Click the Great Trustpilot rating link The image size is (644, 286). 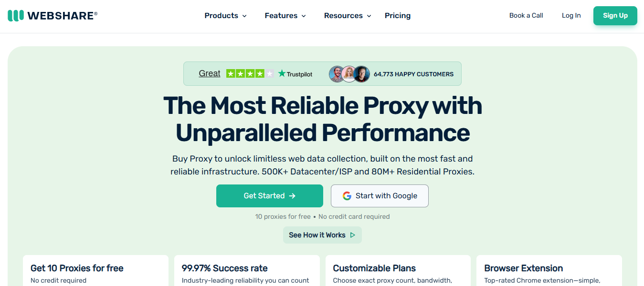point(209,73)
